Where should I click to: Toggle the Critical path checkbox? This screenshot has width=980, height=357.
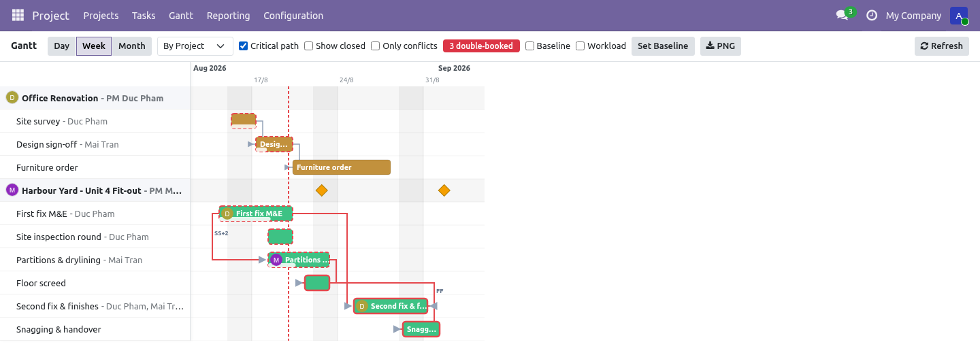(244, 46)
